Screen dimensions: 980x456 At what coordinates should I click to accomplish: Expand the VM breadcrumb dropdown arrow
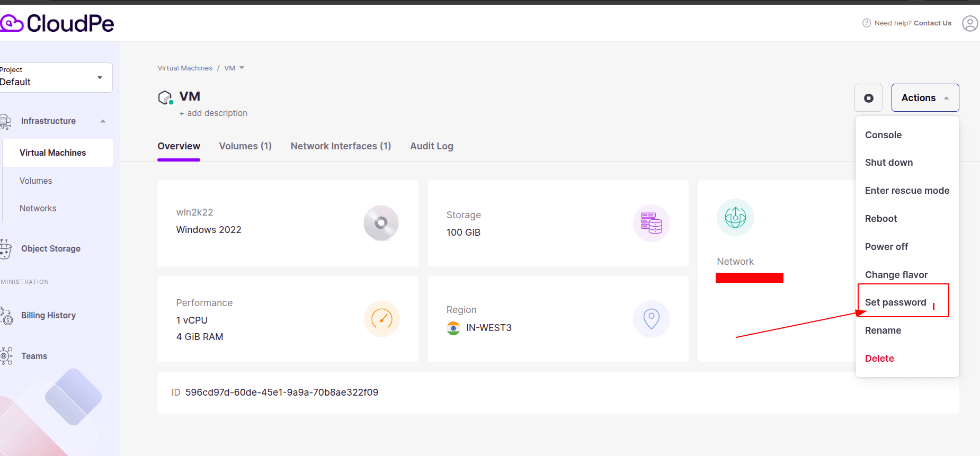point(242,68)
